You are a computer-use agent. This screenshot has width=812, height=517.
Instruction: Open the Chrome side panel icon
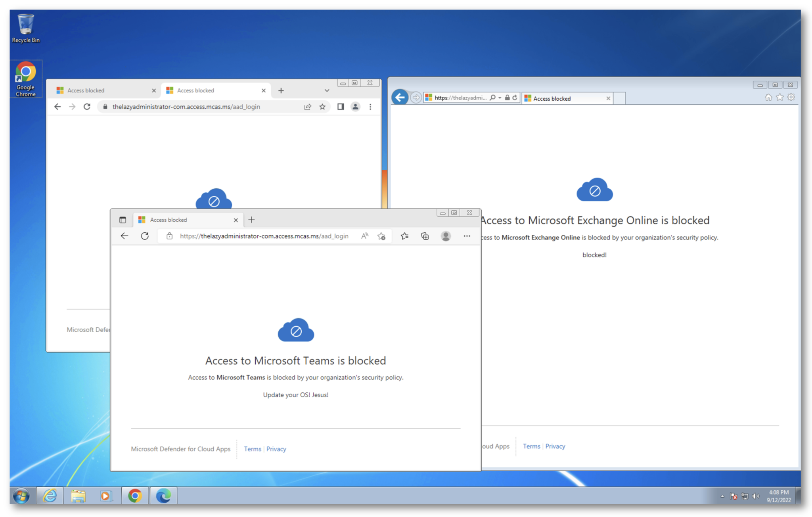coord(341,107)
